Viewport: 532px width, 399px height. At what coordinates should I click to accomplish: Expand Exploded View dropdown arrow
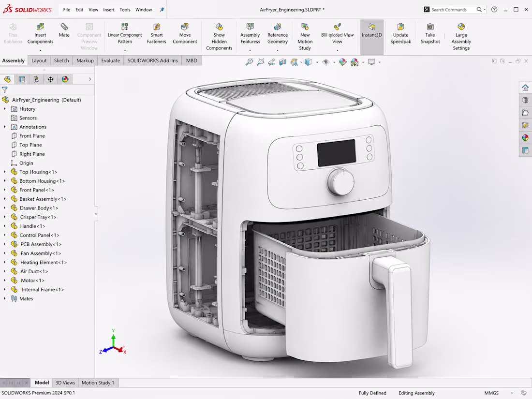pos(337,50)
